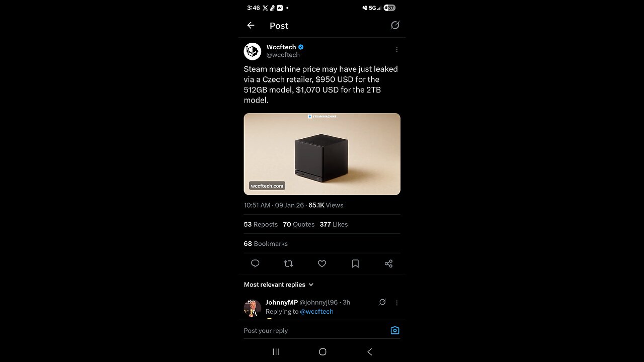The width and height of the screenshot is (644, 362).
Task: Like the post with the heart icon
Action: 322,263
